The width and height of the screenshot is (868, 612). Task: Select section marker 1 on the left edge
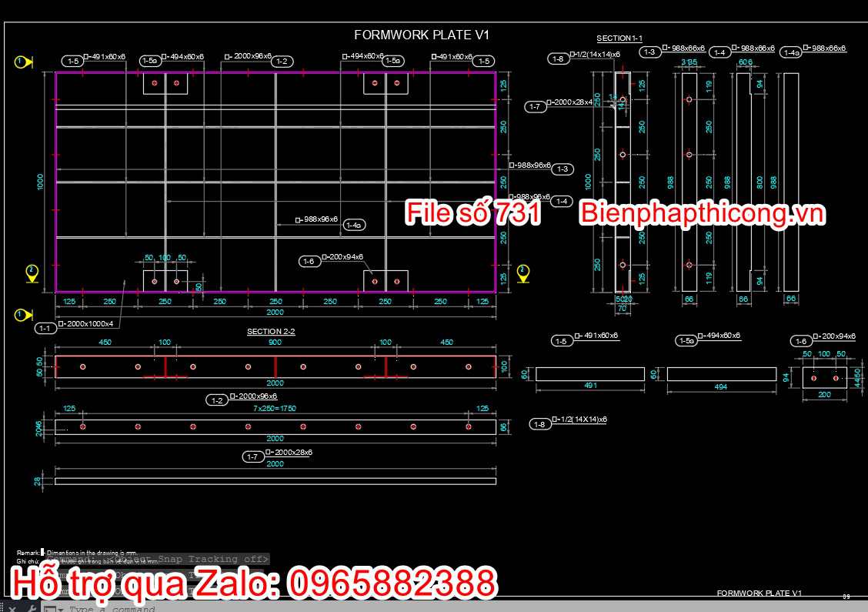(22, 62)
